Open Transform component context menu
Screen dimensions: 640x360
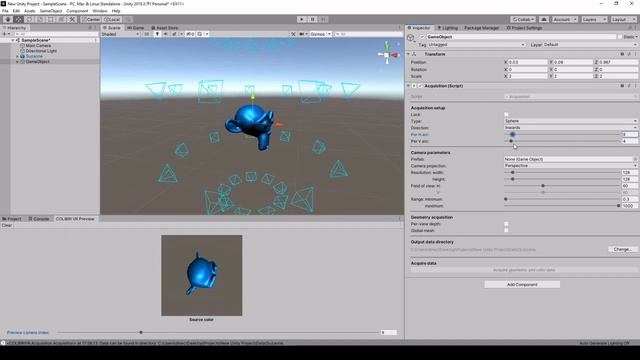coord(635,54)
